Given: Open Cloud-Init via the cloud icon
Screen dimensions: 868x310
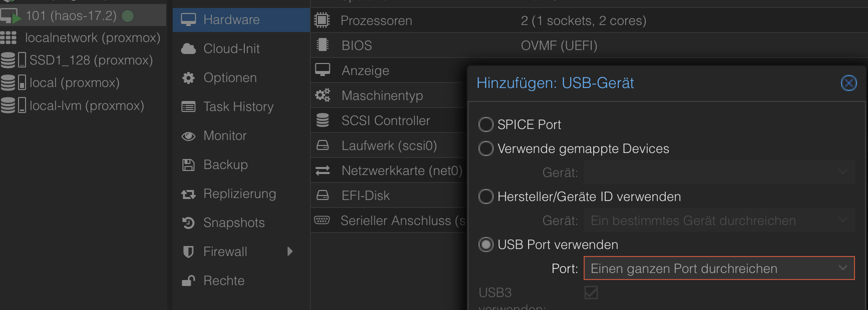Looking at the screenshot, I should tap(188, 48).
